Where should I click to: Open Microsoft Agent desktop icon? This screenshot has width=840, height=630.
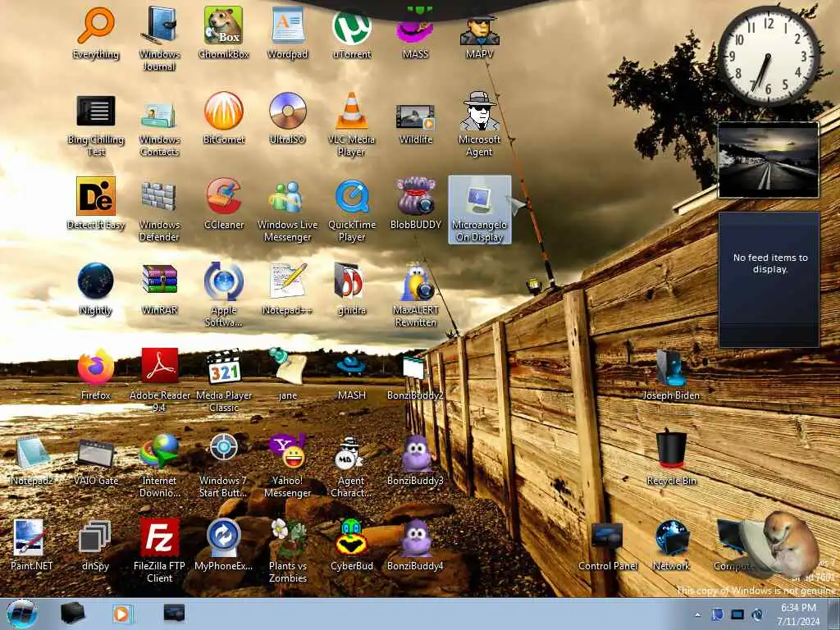point(479,125)
